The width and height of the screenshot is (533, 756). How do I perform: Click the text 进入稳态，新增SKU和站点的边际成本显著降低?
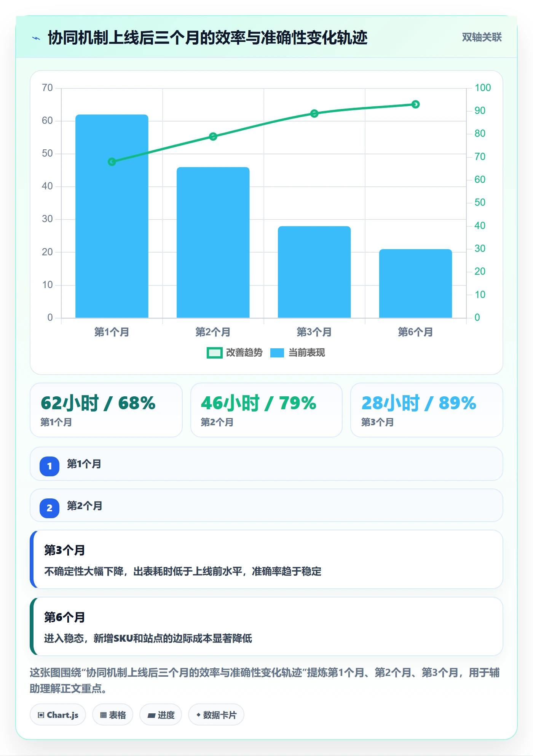pyautogui.click(x=148, y=638)
